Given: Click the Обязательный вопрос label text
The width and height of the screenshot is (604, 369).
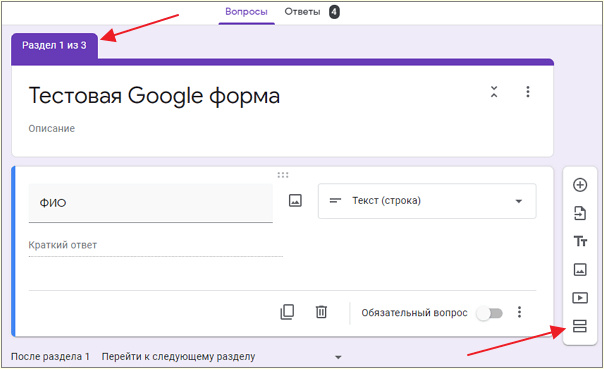Looking at the screenshot, I should pos(414,313).
